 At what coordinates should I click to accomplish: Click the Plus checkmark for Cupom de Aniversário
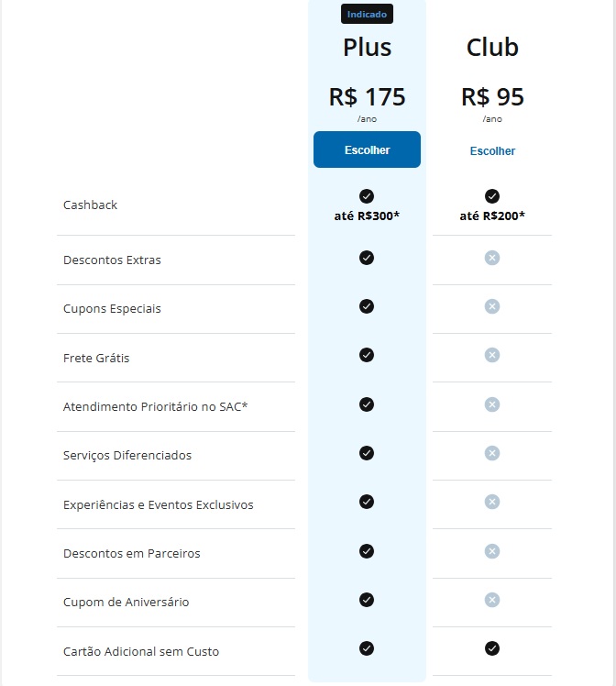click(367, 600)
